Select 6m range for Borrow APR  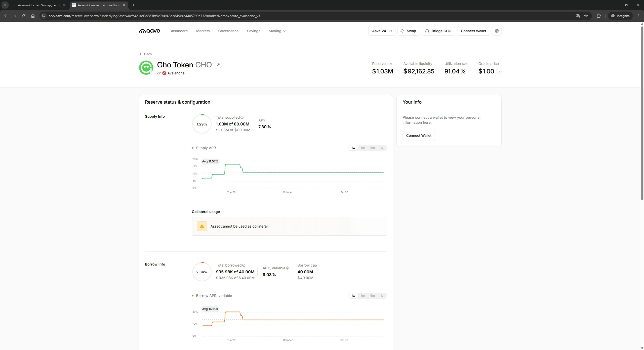point(372,296)
